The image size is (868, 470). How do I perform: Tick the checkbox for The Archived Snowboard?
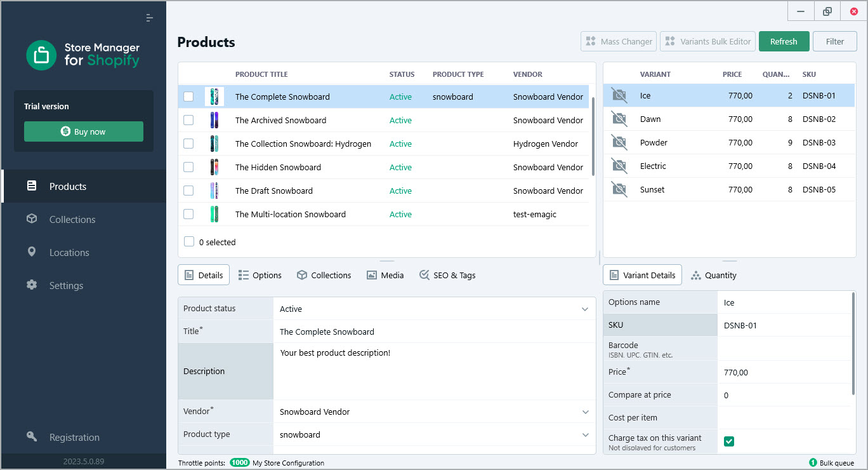188,120
